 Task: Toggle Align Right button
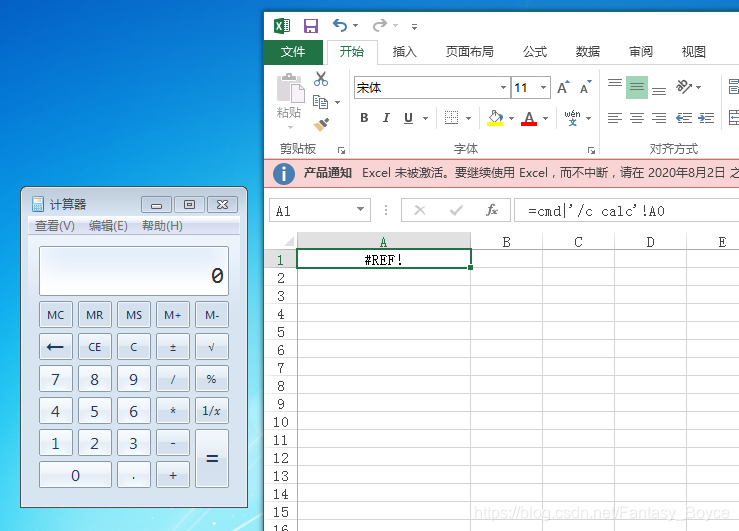[659, 118]
